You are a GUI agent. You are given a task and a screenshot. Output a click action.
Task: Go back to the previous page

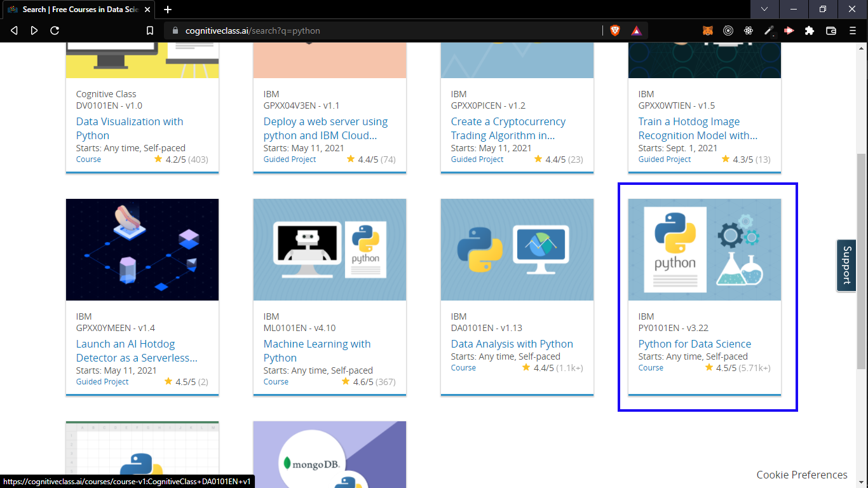tap(15, 30)
